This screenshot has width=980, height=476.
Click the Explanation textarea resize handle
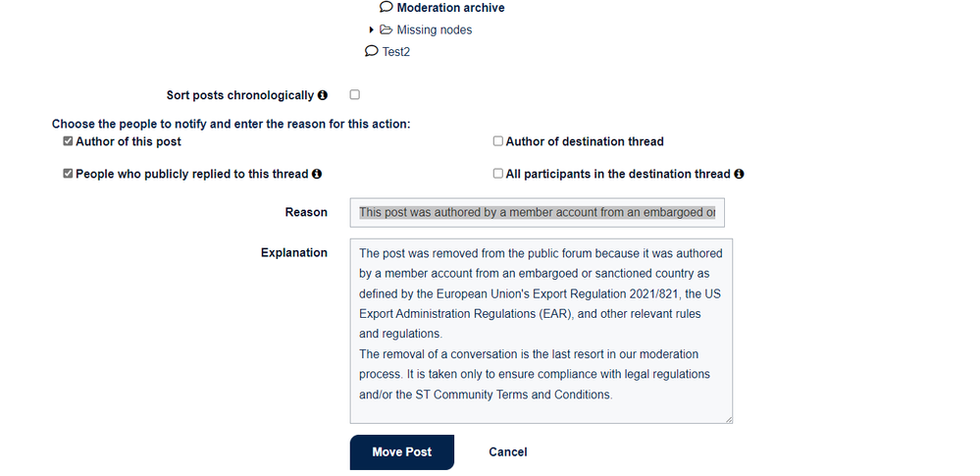click(x=729, y=420)
